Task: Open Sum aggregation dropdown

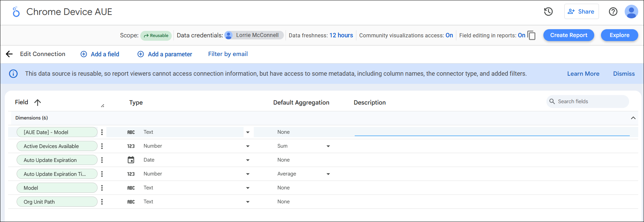Action: [x=328, y=146]
